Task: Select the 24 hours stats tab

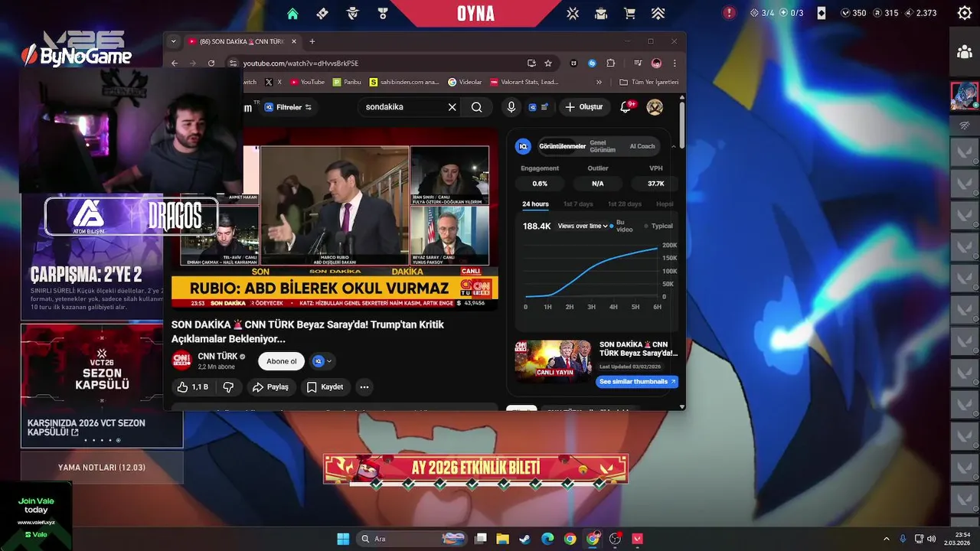Action: tap(535, 204)
